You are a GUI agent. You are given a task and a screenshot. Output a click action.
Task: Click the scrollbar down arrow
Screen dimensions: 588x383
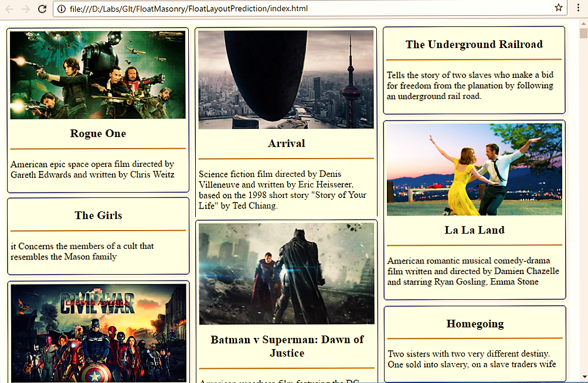[583, 378]
